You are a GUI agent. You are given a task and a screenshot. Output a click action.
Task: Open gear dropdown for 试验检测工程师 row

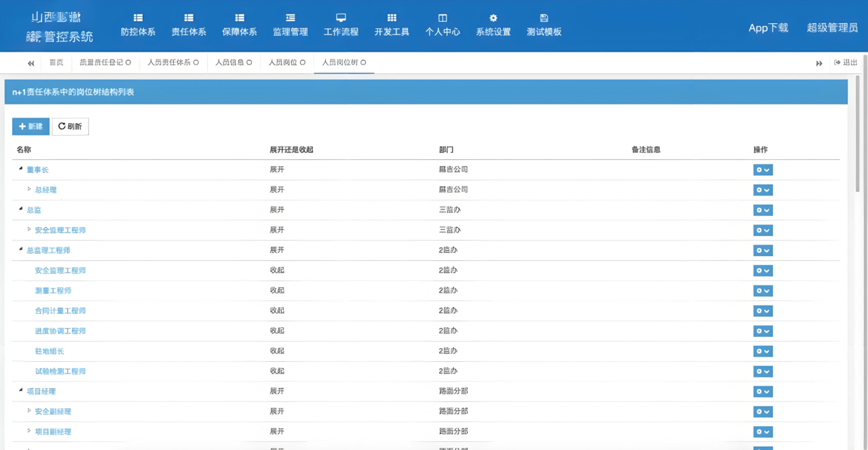pos(763,372)
